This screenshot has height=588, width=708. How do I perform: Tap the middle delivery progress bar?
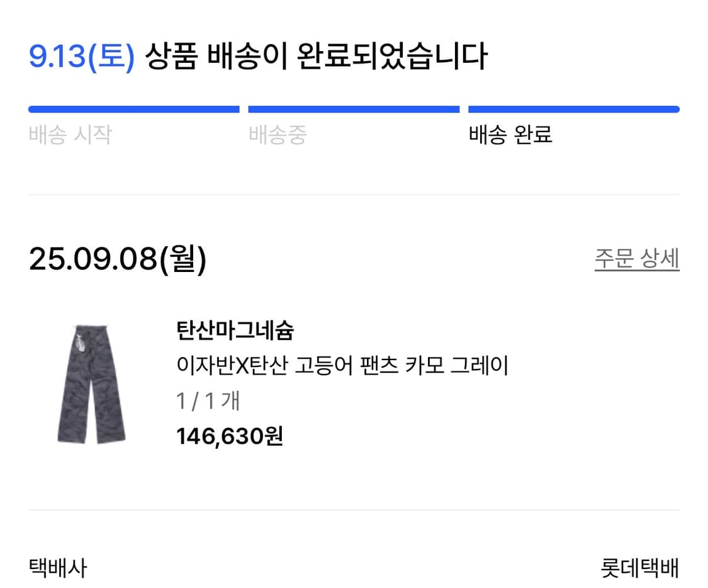click(x=354, y=108)
